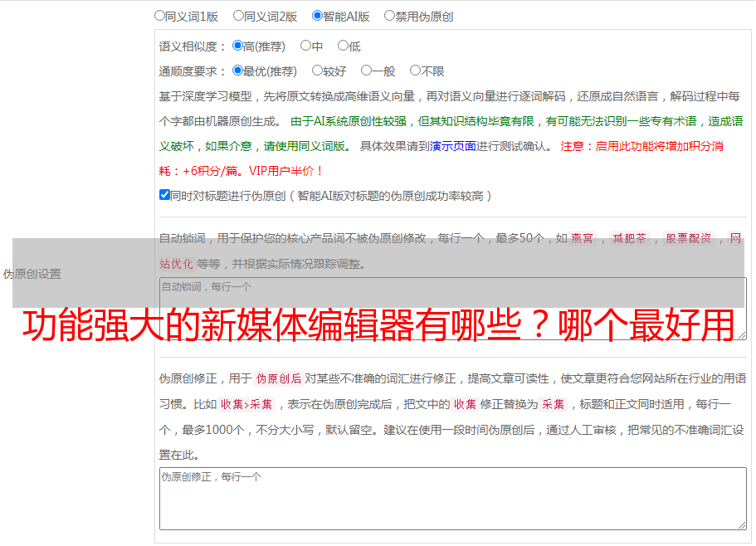Choose the 智能AI版 mode

[317, 16]
